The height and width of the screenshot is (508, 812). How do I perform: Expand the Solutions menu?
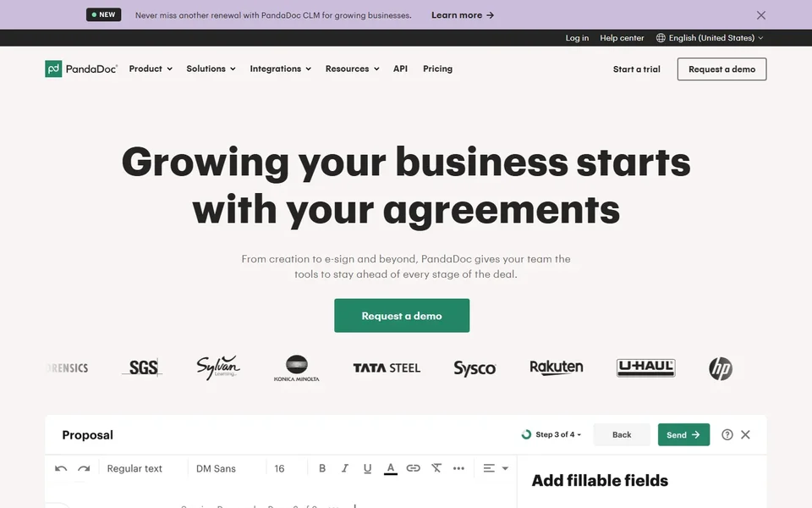click(211, 69)
